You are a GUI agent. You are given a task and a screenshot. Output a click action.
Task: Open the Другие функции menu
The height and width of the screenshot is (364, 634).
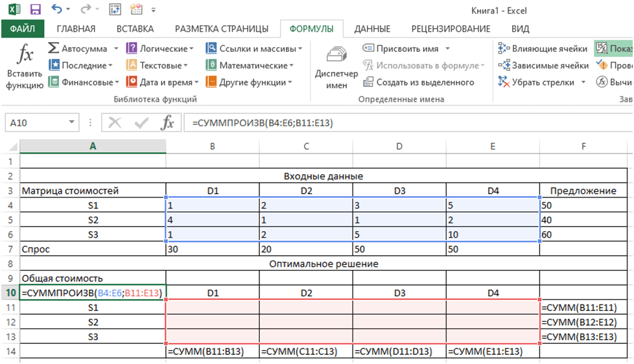coord(249,82)
